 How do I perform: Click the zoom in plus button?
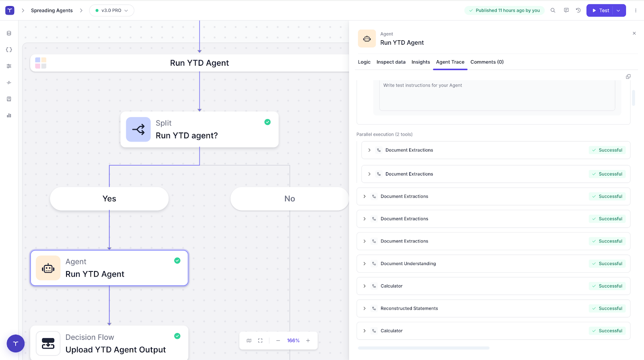click(x=308, y=341)
